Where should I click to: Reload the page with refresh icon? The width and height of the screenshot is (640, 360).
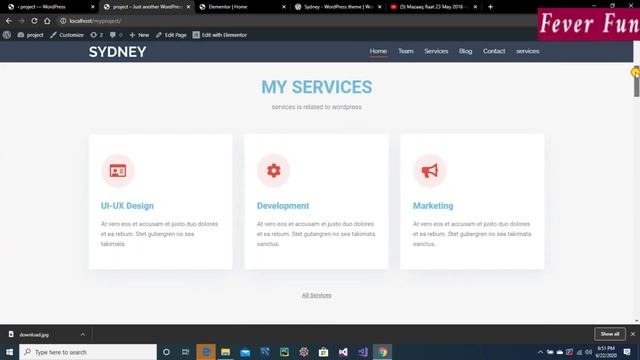(x=35, y=21)
